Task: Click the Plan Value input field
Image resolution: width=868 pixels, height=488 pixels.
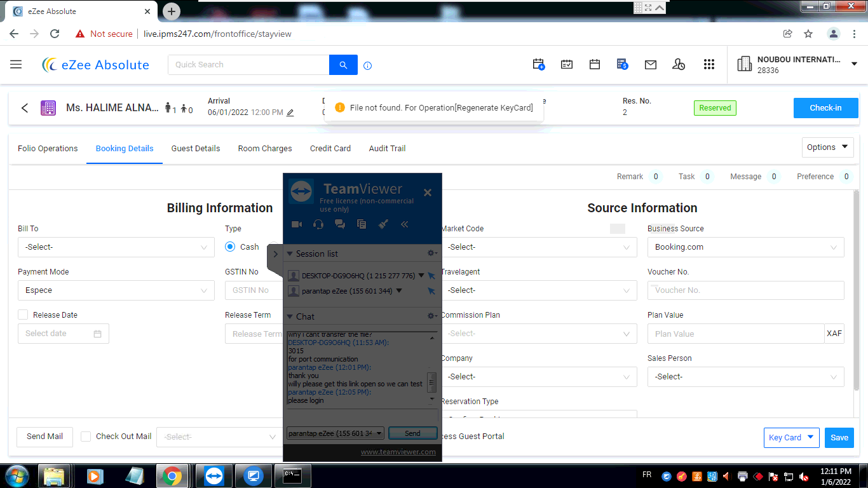Action: pos(736,334)
